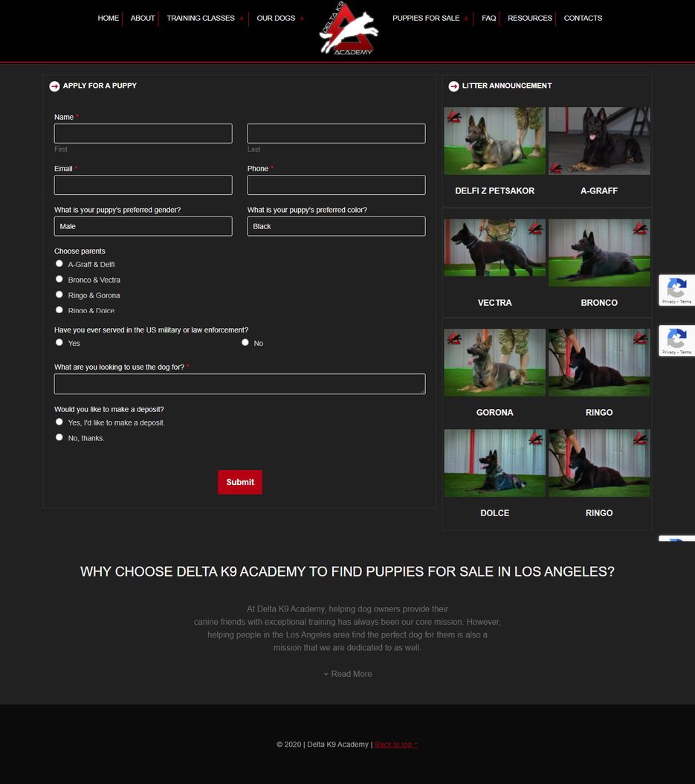The image size is (695, 784).
Task: Expand the Our Dogs plus indicator
Action: point(302,19)
